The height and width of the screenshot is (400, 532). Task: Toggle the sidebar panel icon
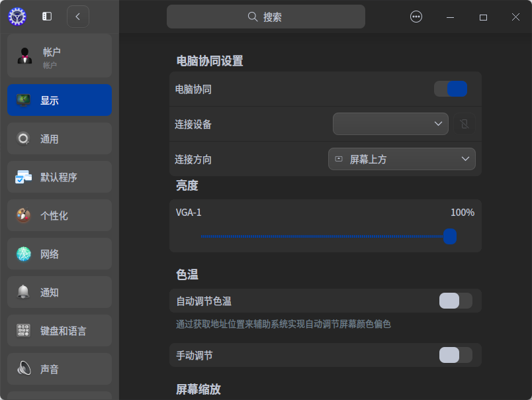pos(47,17)
